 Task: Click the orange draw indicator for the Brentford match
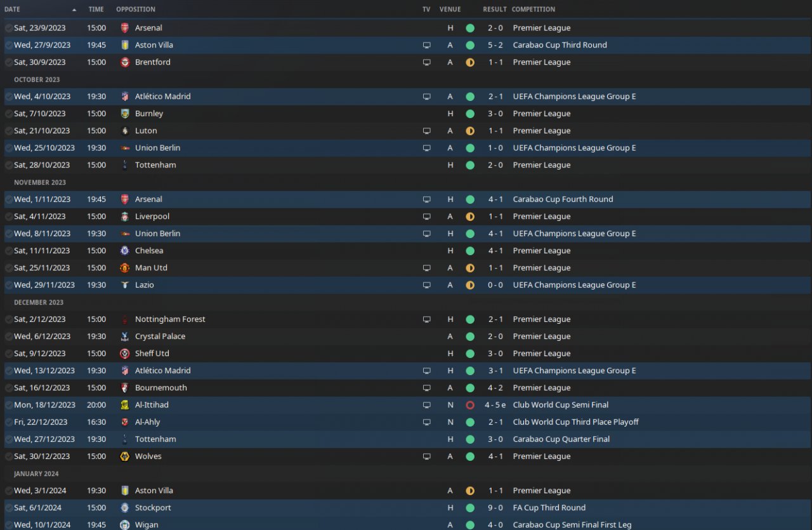pos(470,62)
